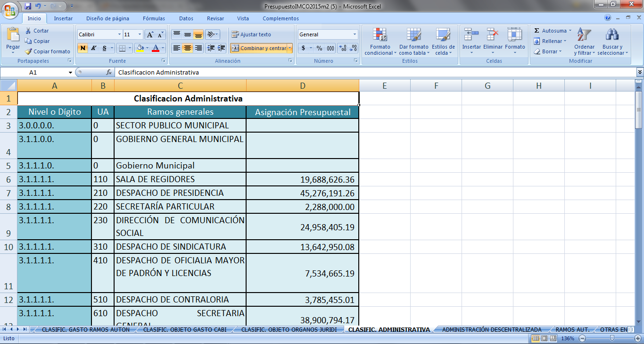Viewport: 644px width, 344px height.
Task: Zoom in with plus button
Action: click(639, 338)
